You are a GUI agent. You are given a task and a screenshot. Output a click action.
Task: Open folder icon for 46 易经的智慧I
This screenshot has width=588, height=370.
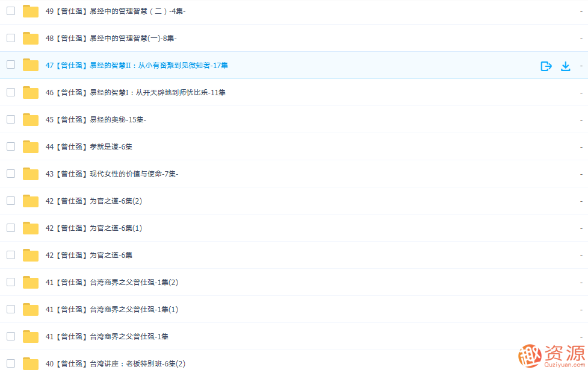pyautogui.click(x=30, y=92)
